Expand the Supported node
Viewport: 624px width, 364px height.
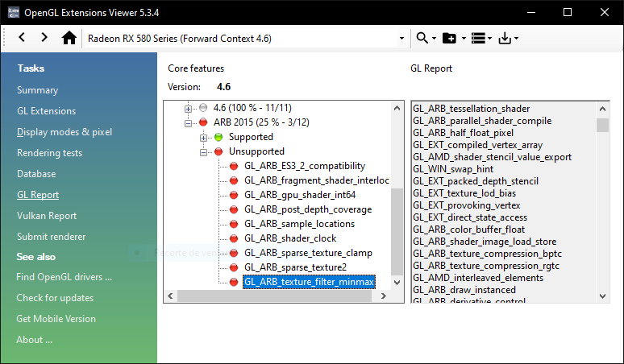tap(203, 138)
